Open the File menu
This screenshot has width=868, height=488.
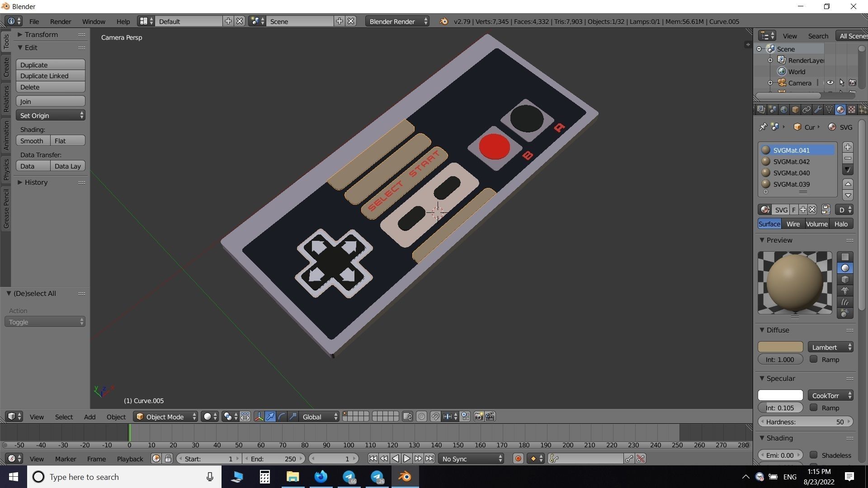tap(34, 21)
